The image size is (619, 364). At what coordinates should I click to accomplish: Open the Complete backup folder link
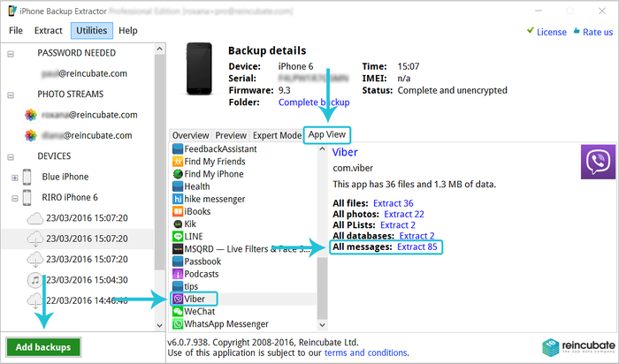(314, 102)
